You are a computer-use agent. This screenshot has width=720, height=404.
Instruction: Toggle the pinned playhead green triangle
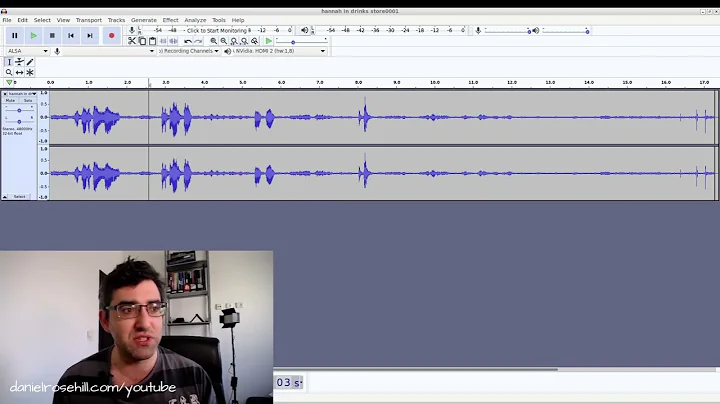pyautogui.click(x=9, y=83)
